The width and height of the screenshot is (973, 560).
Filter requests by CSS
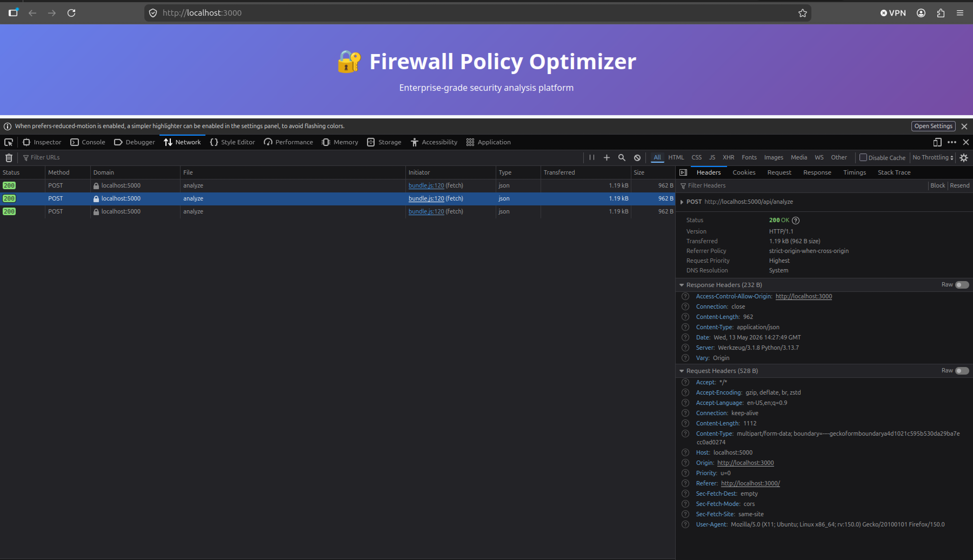[697, 157]
